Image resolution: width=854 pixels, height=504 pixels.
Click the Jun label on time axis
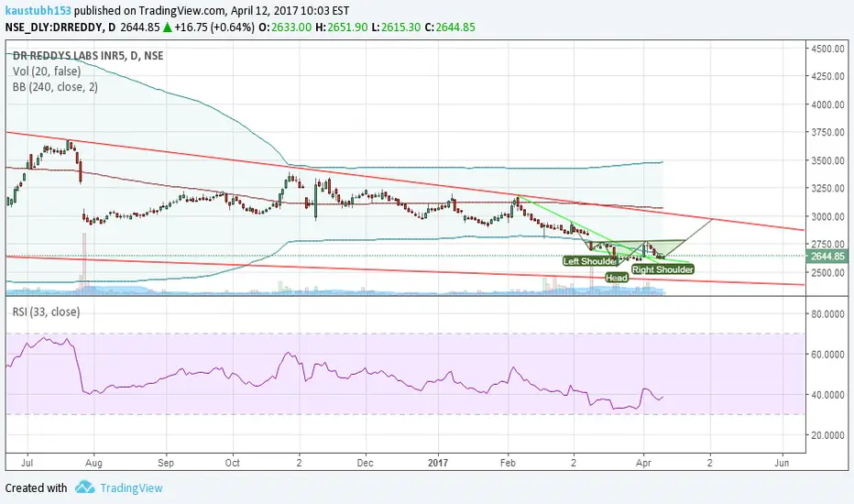click(782, 463)
